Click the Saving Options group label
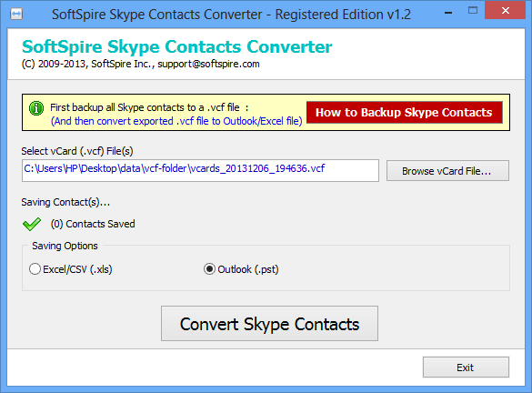This screenshot has width=532, height=393. 65,246
